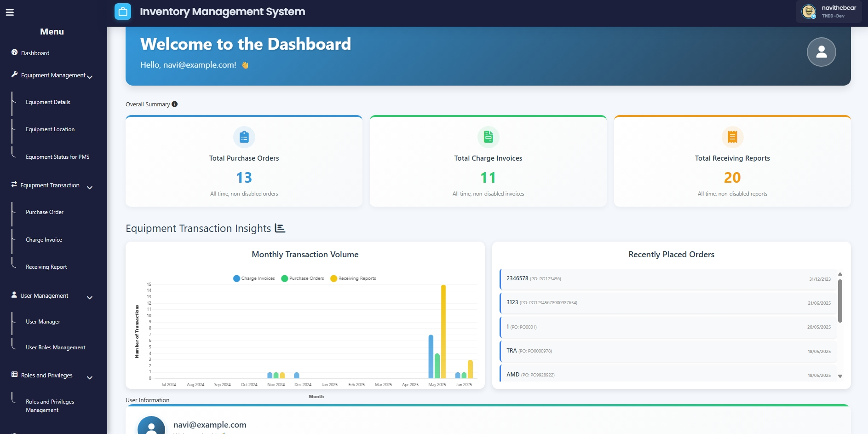This screenshot has width=868, height=434.
Task: Open the Purchase Order menu item
Action: (x=45, y=212)
